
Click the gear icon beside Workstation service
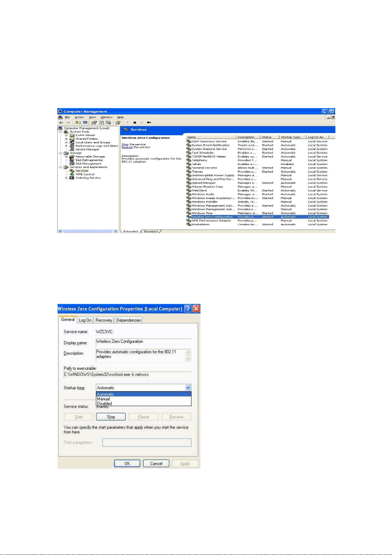pyautogui.click(x=189, y=225)
